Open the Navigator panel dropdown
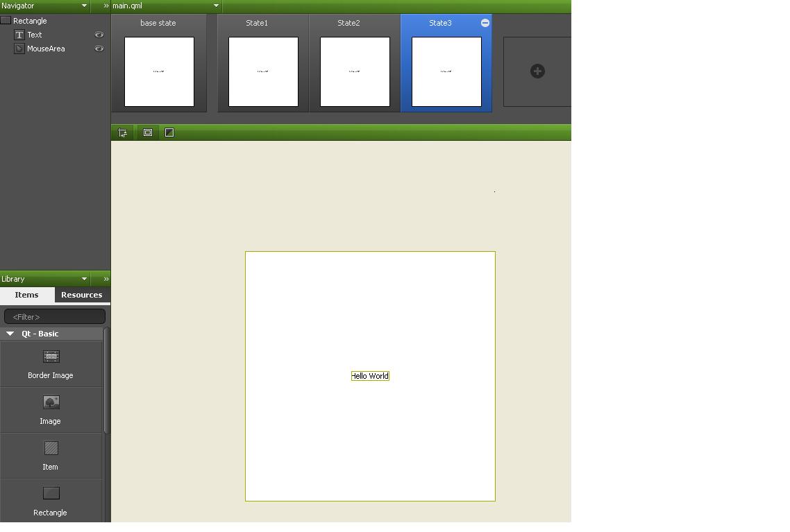790x532 pixels. (85, 6)
